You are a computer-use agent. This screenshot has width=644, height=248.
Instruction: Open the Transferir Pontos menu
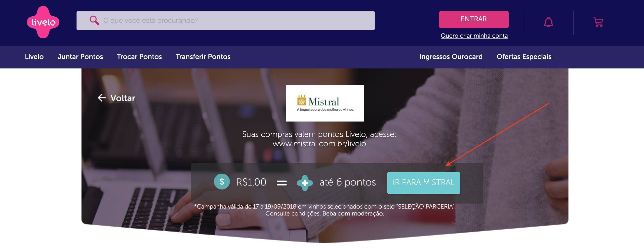point(203,57)
